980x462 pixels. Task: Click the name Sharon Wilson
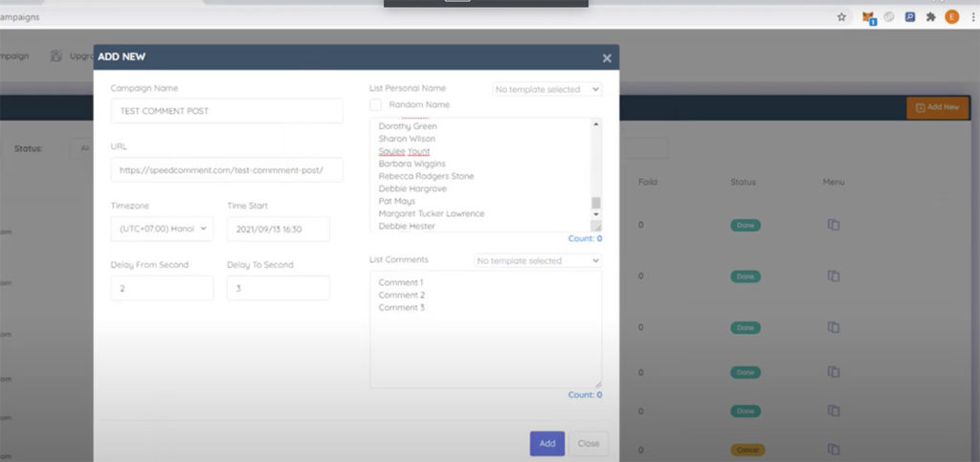click(x=407, y=139)
